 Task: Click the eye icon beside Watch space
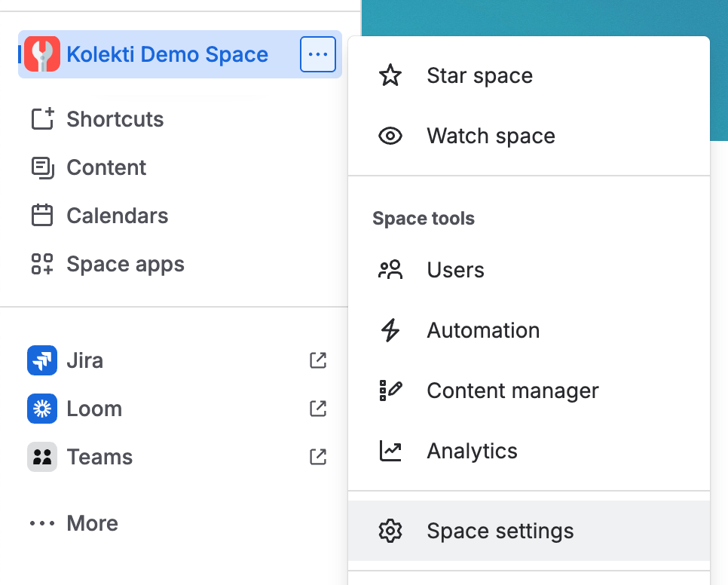click(390, 136)
